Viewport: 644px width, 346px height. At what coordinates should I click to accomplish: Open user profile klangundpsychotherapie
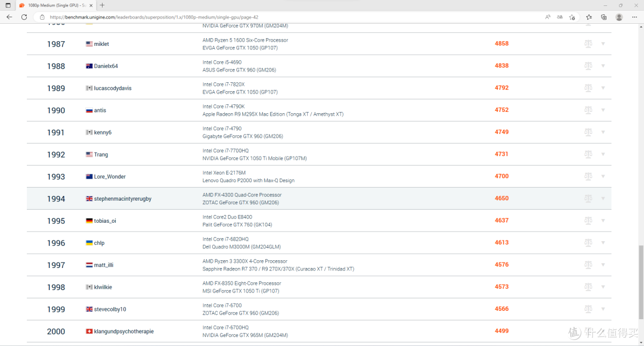coord(123,331)
